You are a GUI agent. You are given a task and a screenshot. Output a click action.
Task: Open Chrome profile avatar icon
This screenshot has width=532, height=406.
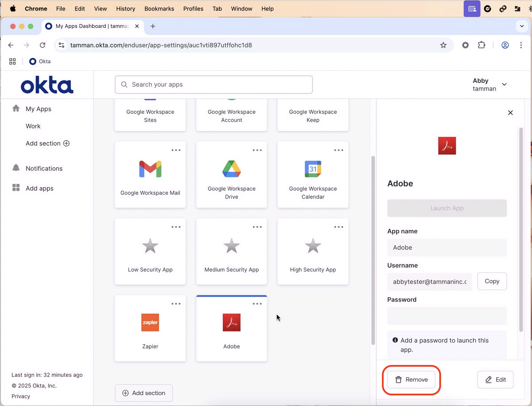tap(505, 45)
